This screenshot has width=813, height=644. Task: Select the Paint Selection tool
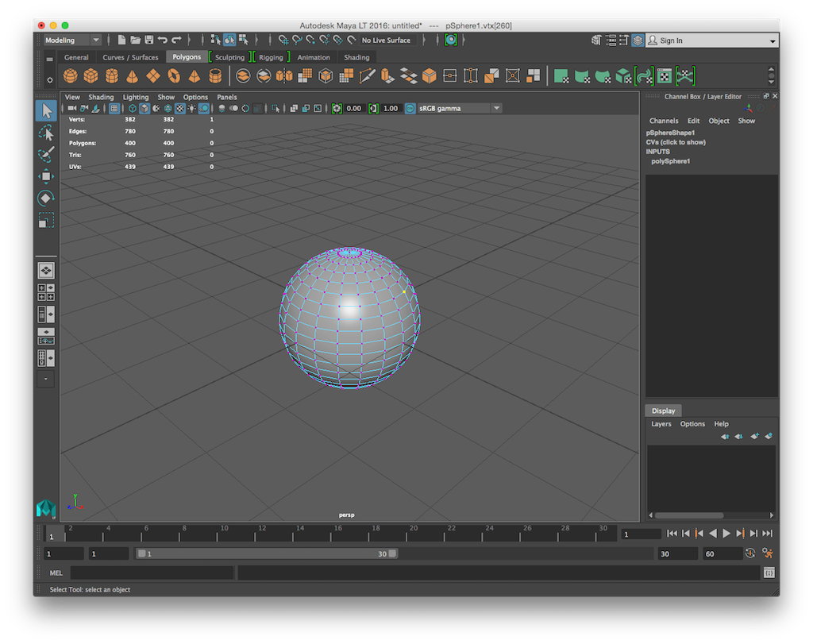pyautogui.click(x=46, y=154)
